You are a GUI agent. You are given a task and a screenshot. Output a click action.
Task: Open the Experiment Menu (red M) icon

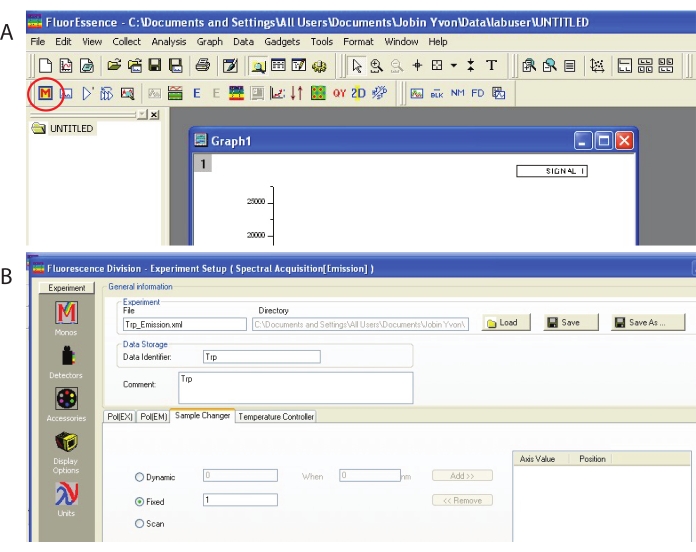coord(43,93)
